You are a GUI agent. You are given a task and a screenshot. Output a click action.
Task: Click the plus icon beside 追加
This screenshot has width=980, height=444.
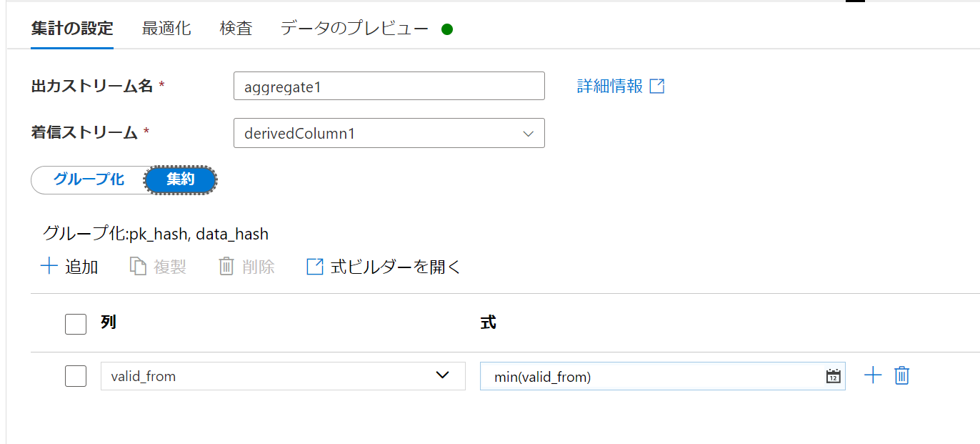click(49, 267)
